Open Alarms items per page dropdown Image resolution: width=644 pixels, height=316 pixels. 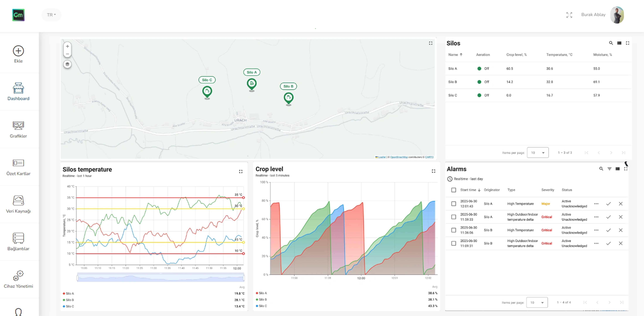tap(537, 302)
